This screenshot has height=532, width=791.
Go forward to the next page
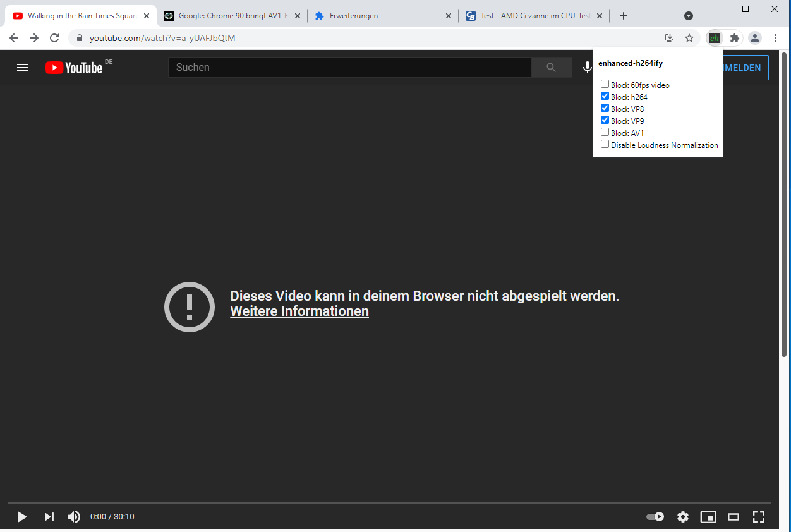click(34, 38)
